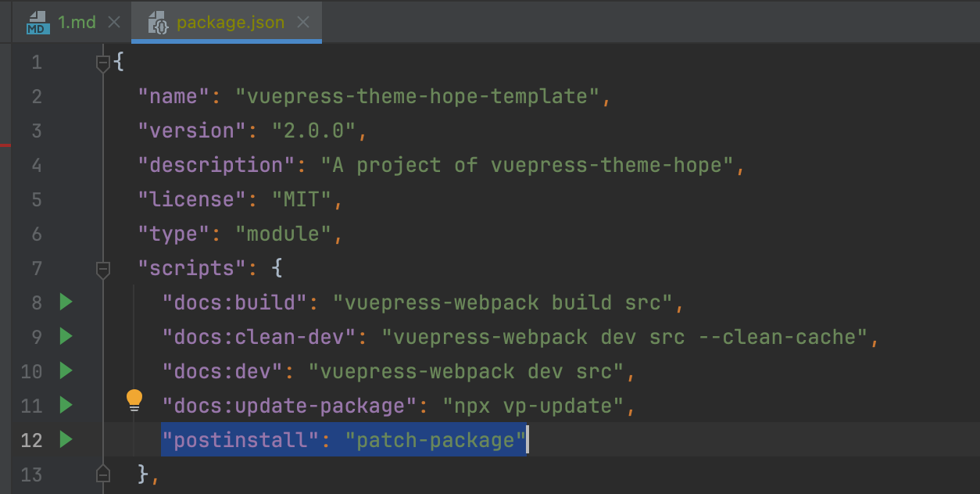Image resolution: width=980 pixels, height=494 pixels.
Task: Click fold end marker at scripts closing brace
Action: pyautogui.click(x=102, y=474)
